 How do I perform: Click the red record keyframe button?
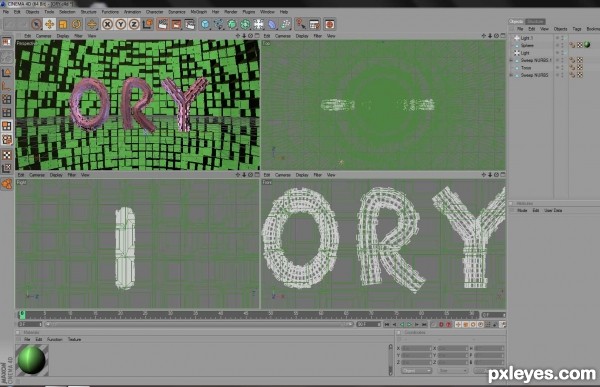tap(441, 325)
